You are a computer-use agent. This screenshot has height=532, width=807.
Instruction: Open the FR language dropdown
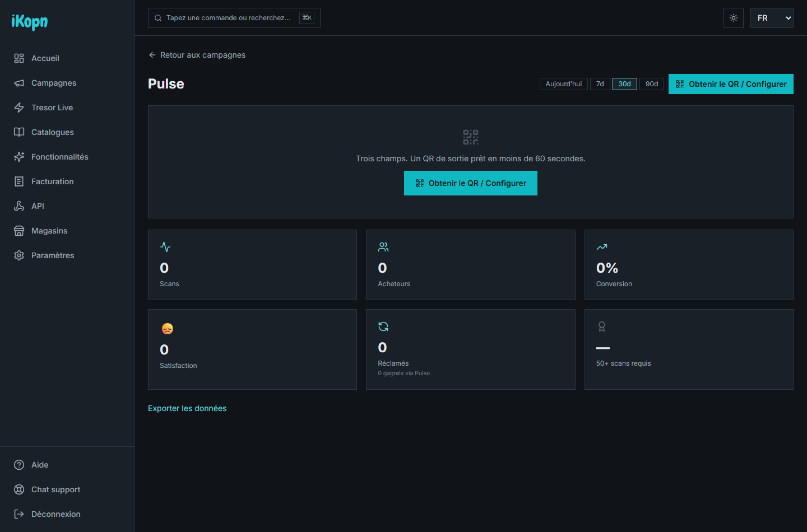pos(772,18)
